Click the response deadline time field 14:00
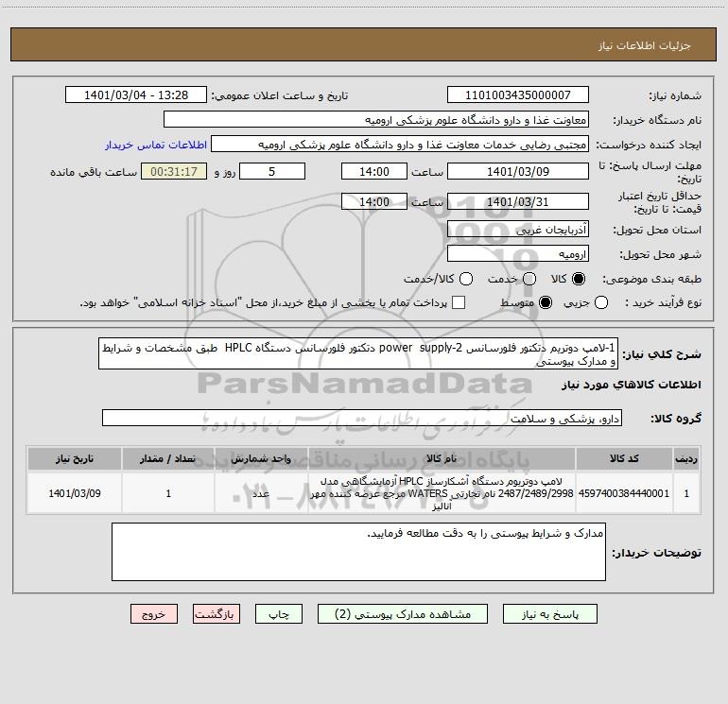The height and width of the screenshot is (704, 728). point(374,171)
